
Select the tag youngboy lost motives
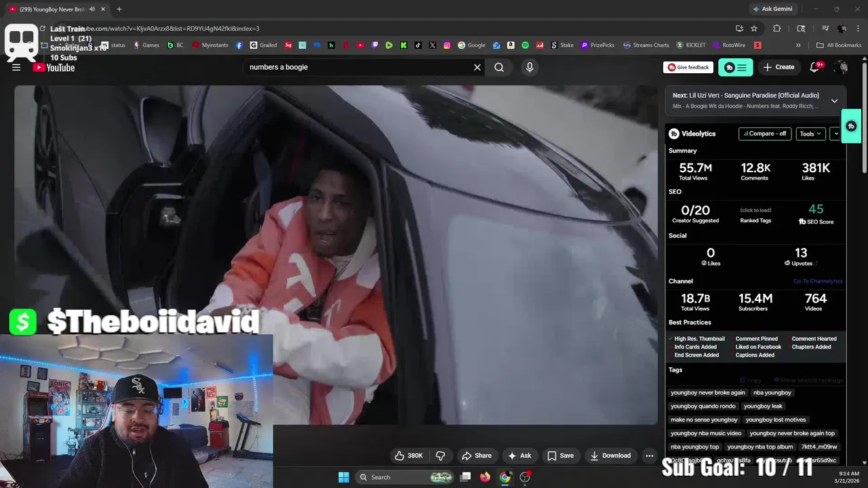(x=776, y=420)
